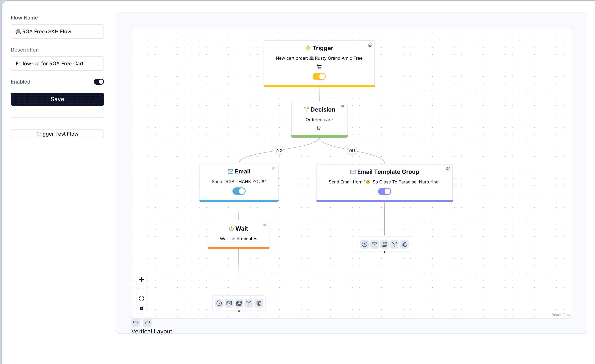595x364 pixels.
Task: Click the 'Send "RGA THANK YOU!!"' text
Action: tap(239, 182)
